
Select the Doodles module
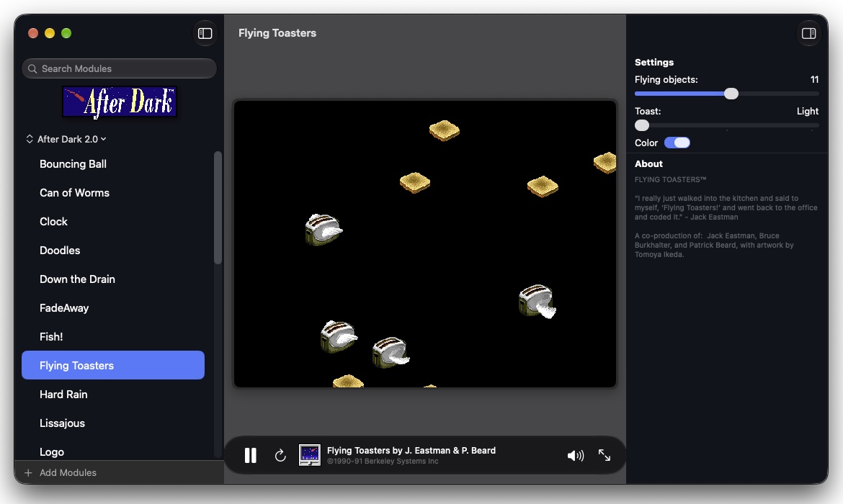pyautogui.click(x=113, y=251)
